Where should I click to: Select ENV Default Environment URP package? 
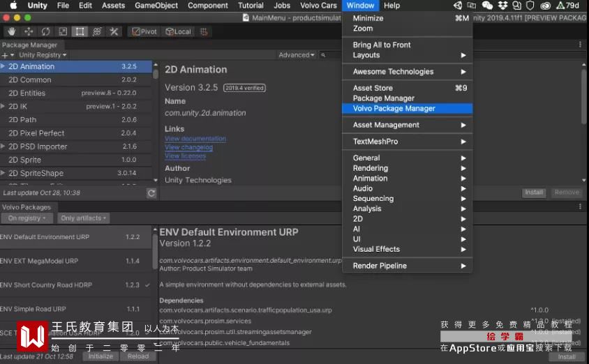pyautogui.click(x=76, y=237)
